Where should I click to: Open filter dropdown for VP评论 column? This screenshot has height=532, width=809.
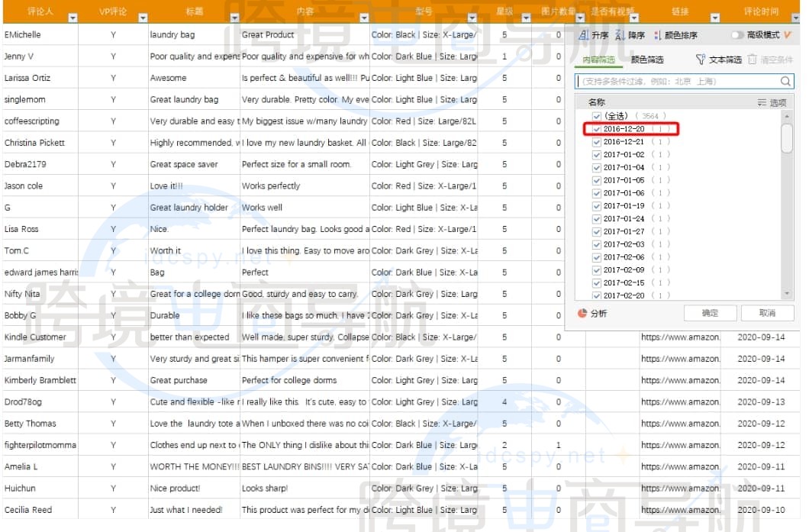(143, 18)
